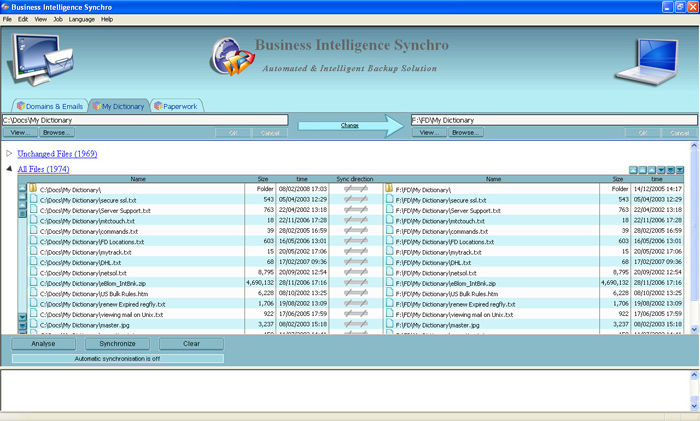Screen dimensions: 700x421
Task: Click file icon beside F:\FD master.jpg
Action: click(390, 324)
